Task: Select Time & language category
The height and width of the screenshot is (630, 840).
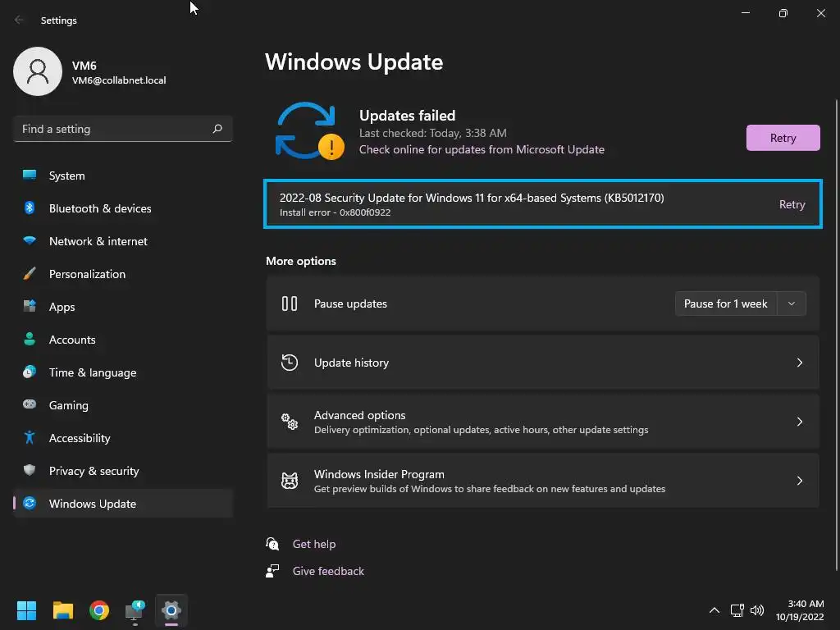Action: [123, 372]
